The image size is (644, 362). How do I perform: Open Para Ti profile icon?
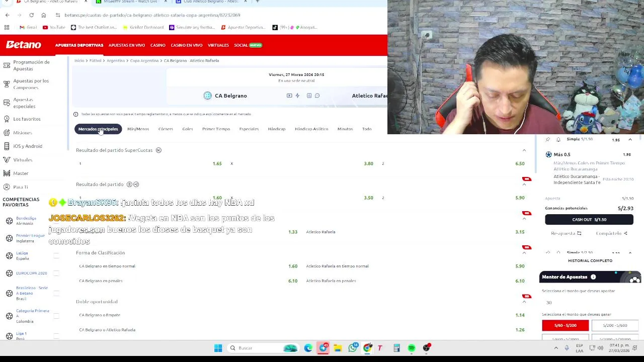click(x=7, y=187)
